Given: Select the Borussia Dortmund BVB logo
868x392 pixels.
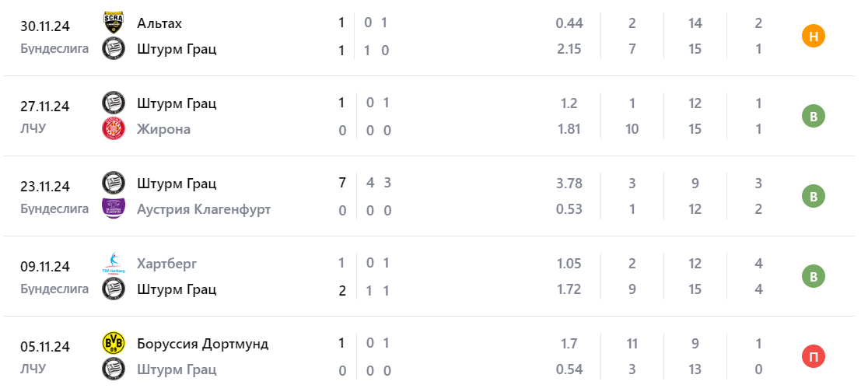Looking at the screenshot, I should tap(114, 344).
